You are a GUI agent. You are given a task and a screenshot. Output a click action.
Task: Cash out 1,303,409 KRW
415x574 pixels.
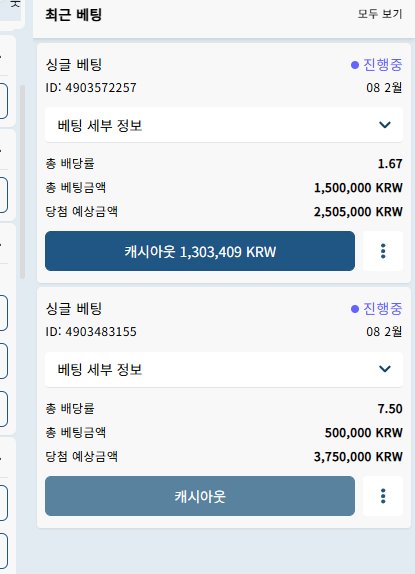[200, 251]
